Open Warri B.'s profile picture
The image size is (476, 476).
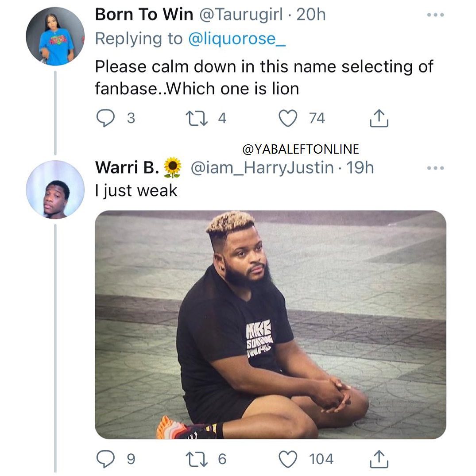[x=55, y=190]
